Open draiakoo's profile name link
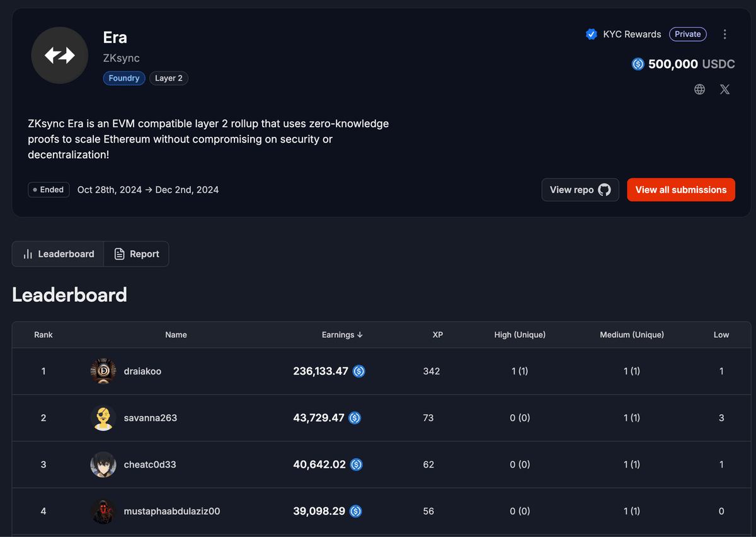Image resolution: width=756 pixels, height=537 pixels. click(142, 371)
